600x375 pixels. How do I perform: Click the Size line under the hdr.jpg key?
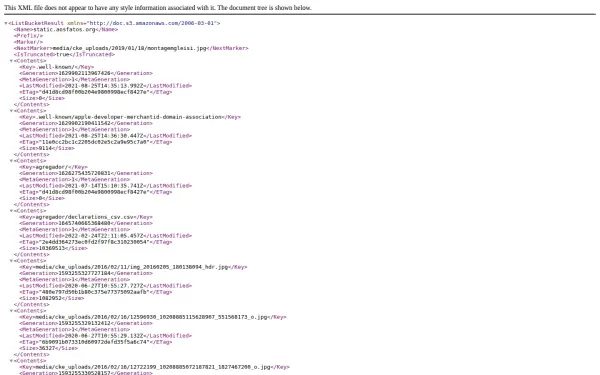(52, 298)
